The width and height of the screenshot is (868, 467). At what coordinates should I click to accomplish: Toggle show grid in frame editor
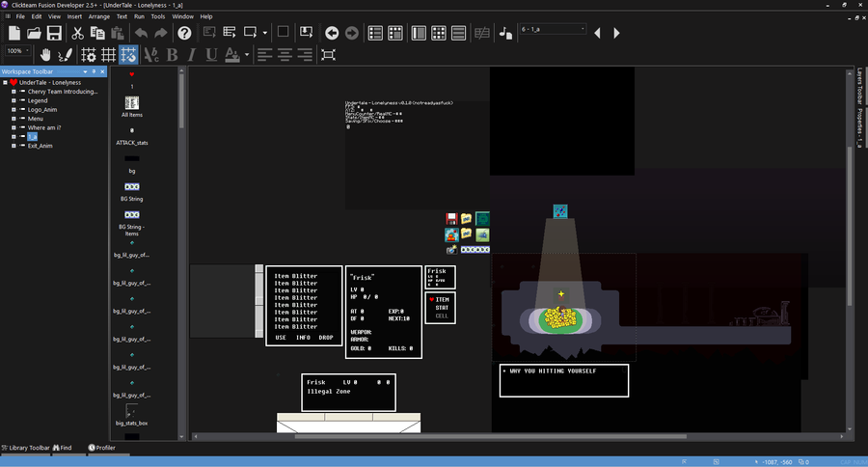pyautogui.click(x=108, y=55)
